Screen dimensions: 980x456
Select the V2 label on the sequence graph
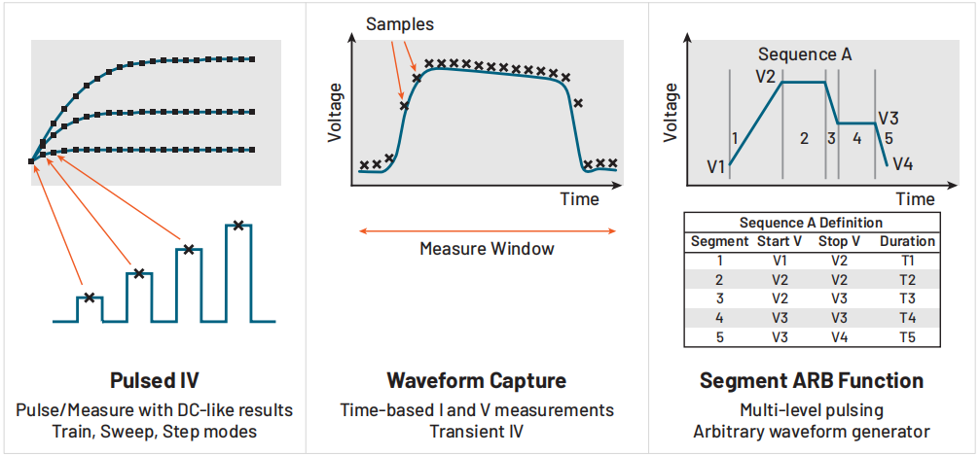(x=765, y=78)
